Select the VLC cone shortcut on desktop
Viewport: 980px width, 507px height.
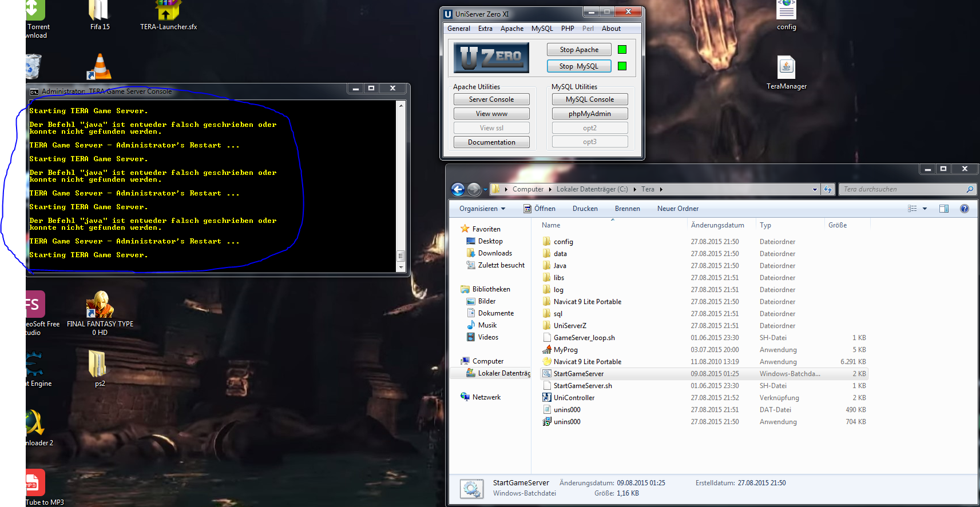[100, 66]
